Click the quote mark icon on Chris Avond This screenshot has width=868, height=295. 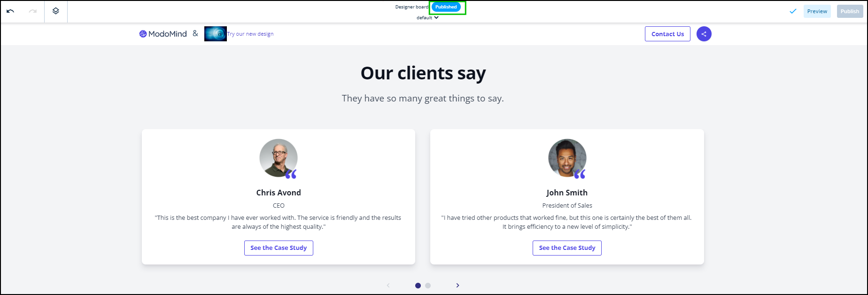pos(291,174)
